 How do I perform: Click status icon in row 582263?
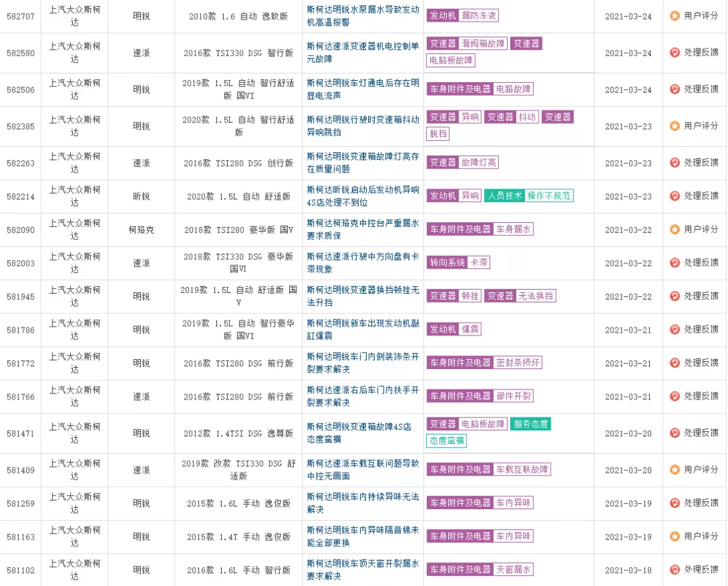pyautogui.click(x=675, y=162)
